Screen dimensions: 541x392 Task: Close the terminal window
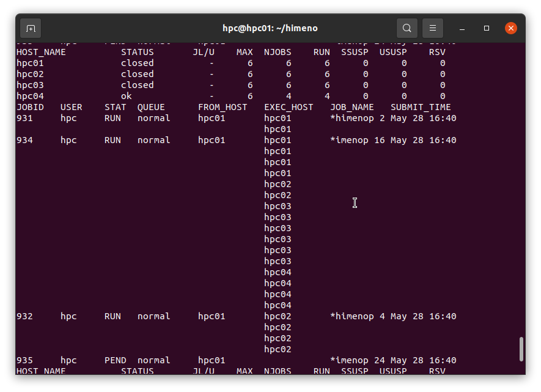[511, 28]
